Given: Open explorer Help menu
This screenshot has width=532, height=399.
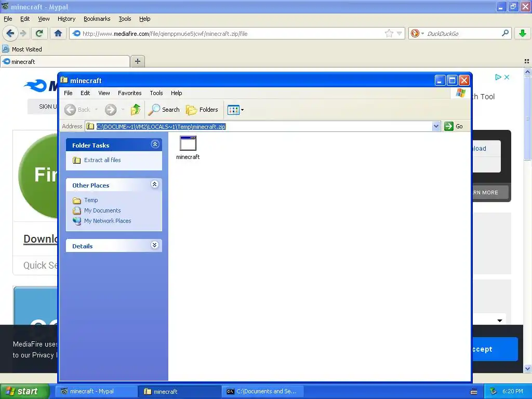Looking at the screenshot, I should (177, 93).
